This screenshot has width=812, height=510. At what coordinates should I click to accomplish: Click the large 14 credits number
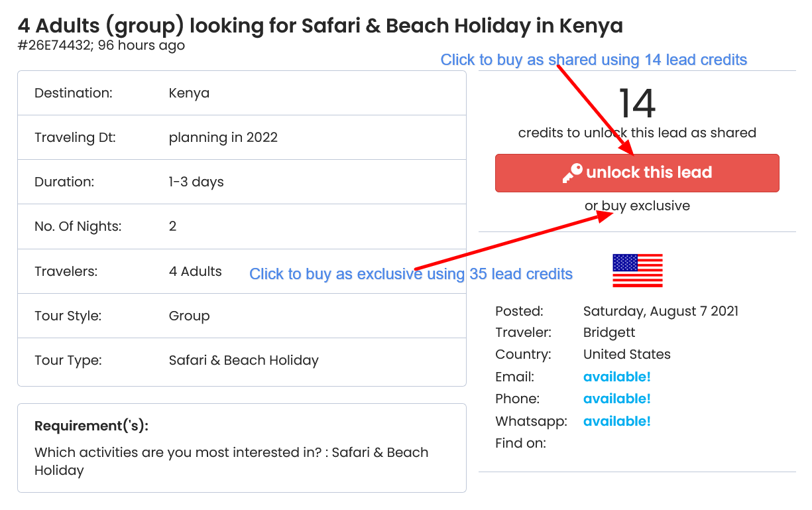(x=637, y=103)
